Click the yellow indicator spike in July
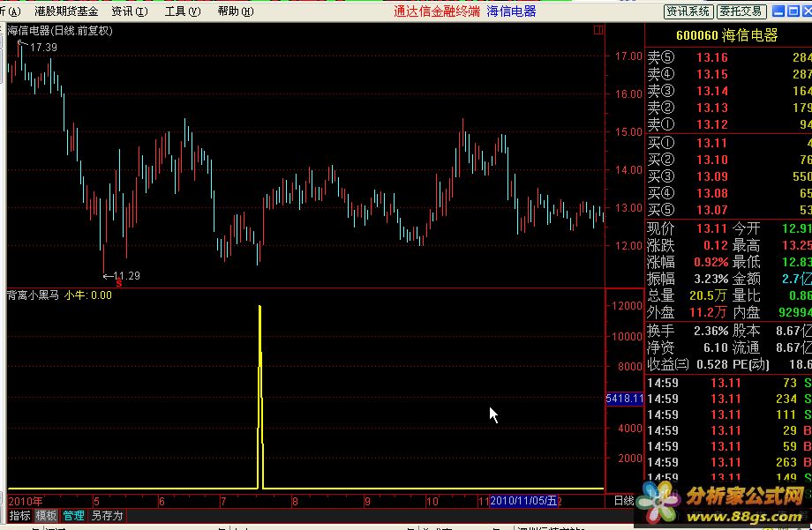 [260, 396]
